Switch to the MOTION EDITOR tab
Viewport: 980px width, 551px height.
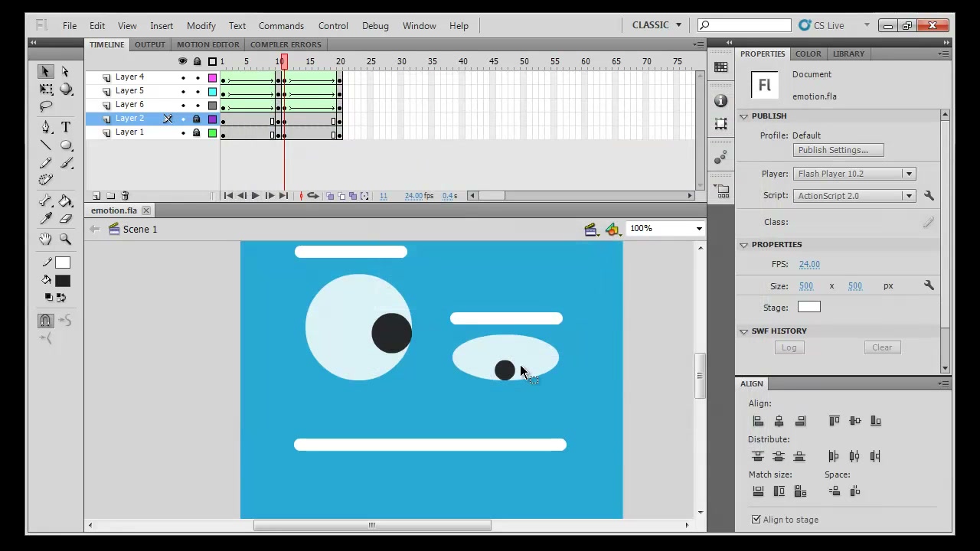[x=208, y=44]
